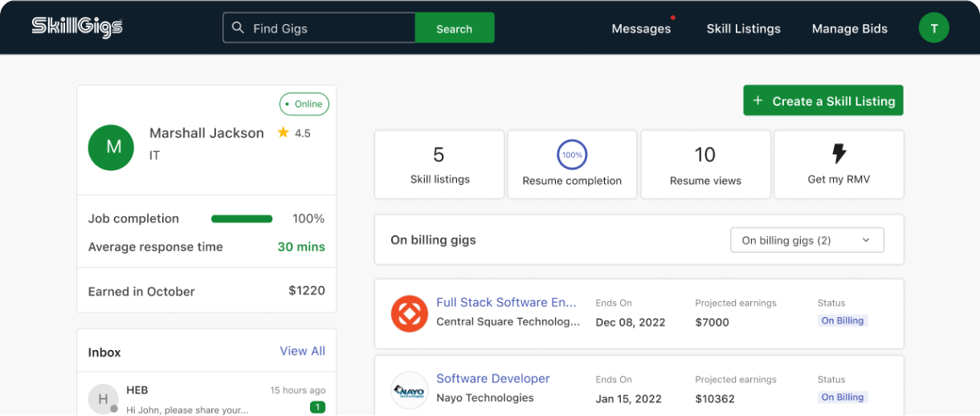Click the search magnifier icon
980x416 pixels.
coord(238,28)
